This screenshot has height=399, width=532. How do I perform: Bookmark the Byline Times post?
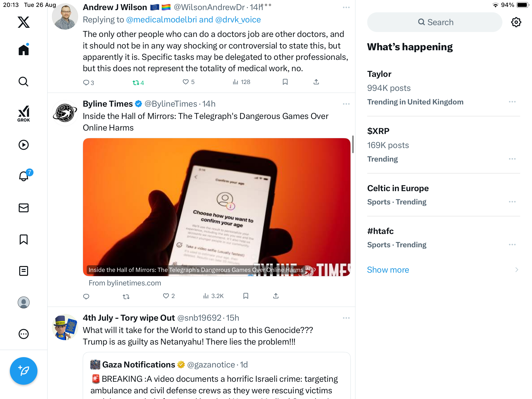point(246,296)
